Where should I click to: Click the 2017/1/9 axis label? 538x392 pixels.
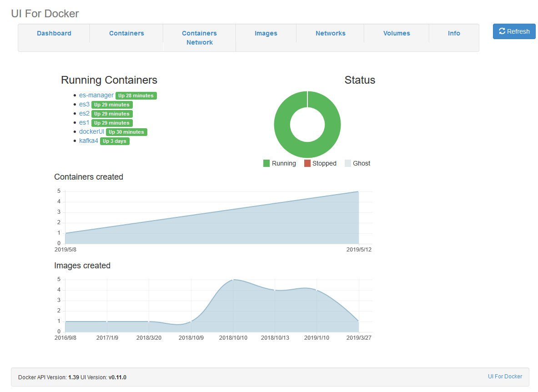pyautogui.click(x=107, y=338)
